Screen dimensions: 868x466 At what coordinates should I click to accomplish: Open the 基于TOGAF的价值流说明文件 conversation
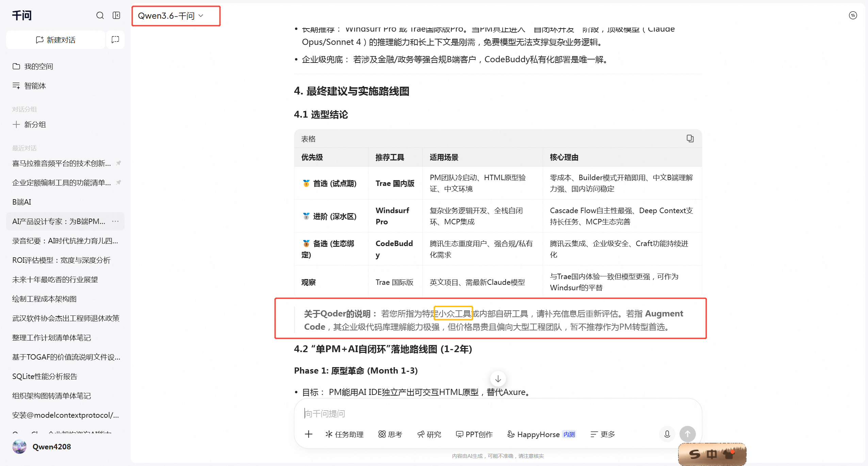[65, 357]
